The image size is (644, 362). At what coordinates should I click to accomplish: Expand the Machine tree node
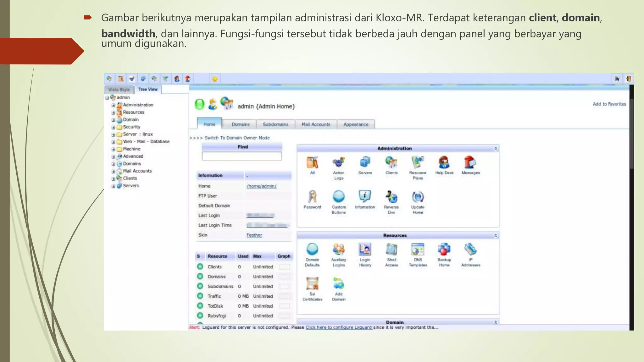113,149
